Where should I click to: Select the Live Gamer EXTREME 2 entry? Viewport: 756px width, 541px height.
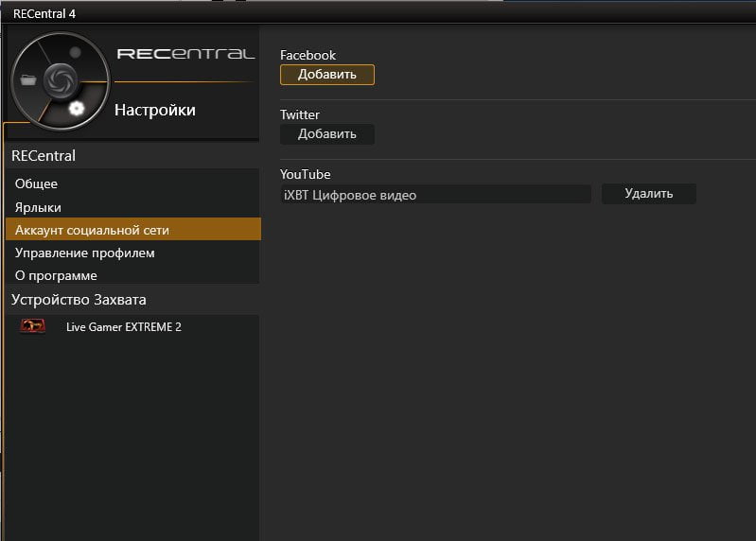[133, 326]
